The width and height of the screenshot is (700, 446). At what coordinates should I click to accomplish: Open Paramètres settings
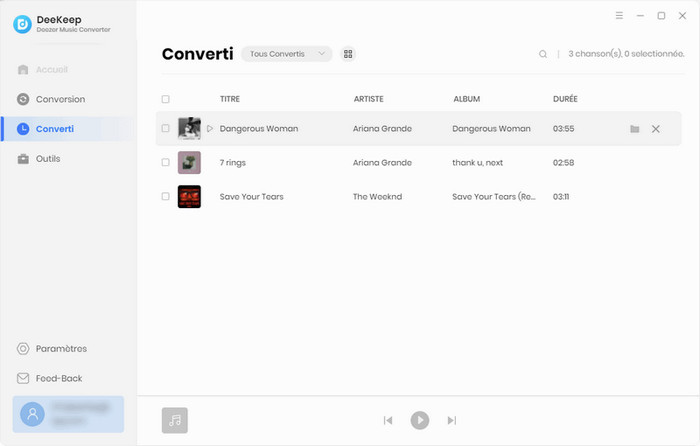(x=52, y=349)
